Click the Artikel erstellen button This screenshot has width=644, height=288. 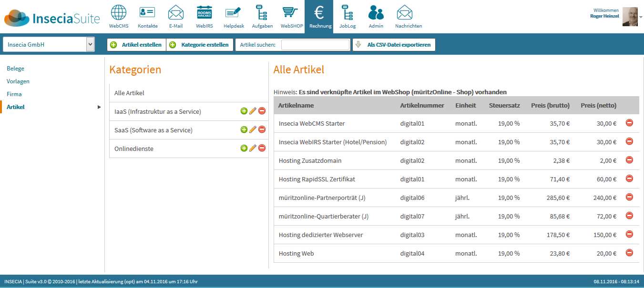click(x=136, y=45)
